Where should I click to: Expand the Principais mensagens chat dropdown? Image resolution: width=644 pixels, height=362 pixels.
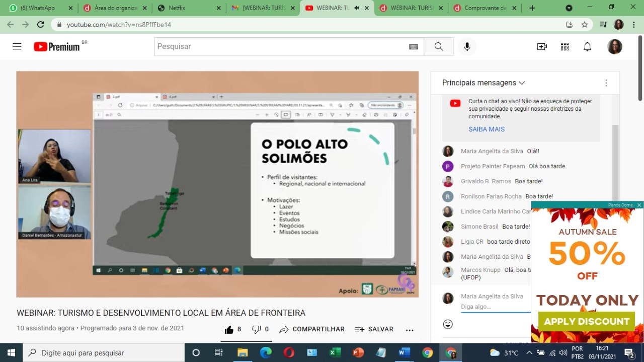pyautogui.click(x=483, y=83)
